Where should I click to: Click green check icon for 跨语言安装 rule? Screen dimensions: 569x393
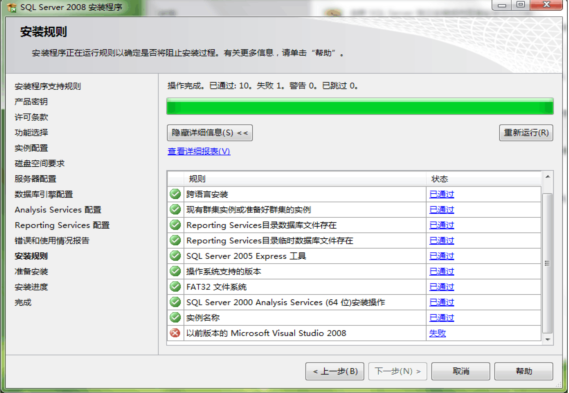(175, 194)
